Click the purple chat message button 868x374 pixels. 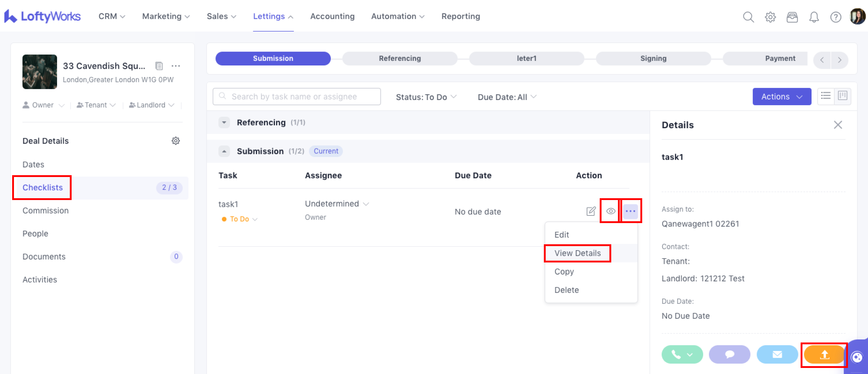(x=729, y=354)
